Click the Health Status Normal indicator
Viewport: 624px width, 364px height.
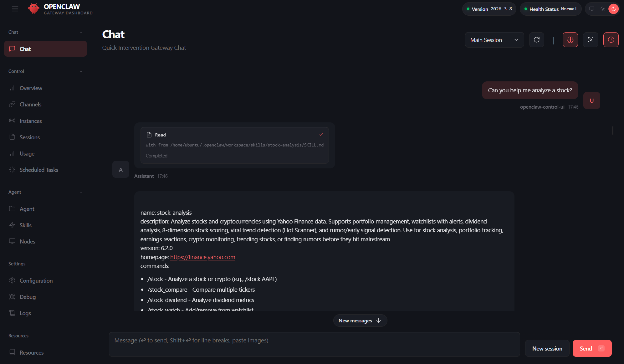(550, 9)
